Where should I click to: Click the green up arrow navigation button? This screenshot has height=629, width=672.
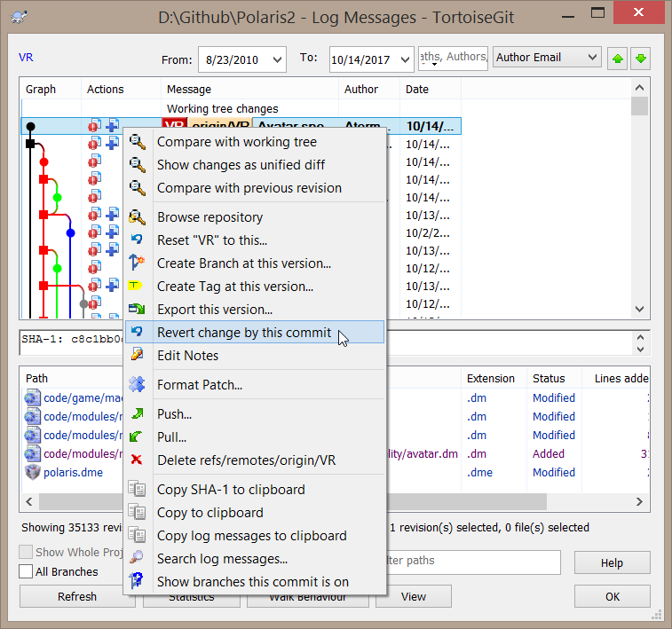tap(618, 59)
